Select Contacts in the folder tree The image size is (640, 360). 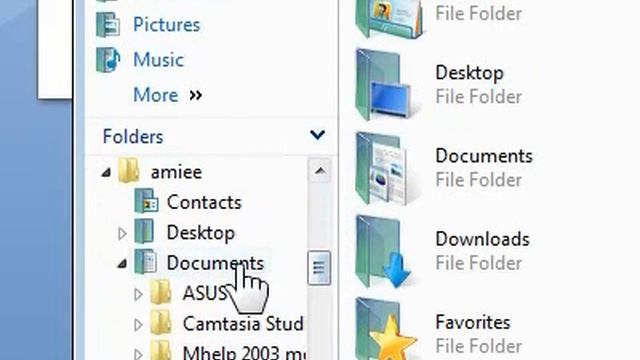204,202
